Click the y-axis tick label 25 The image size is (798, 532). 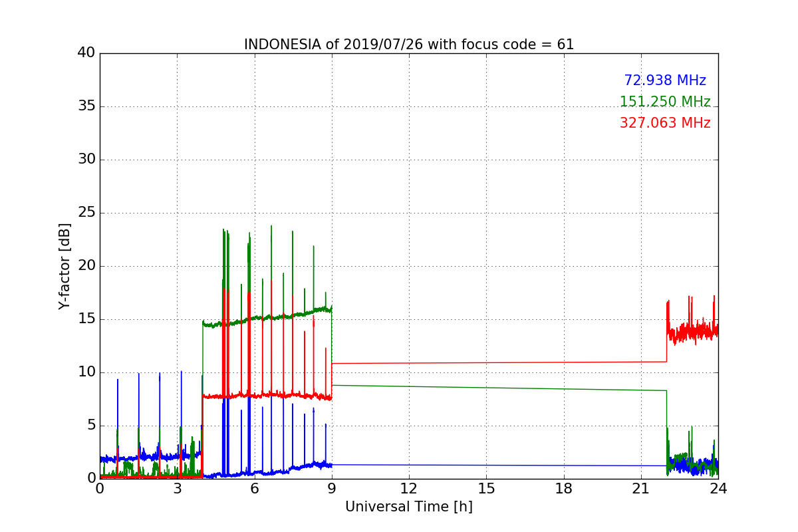pos(86,213)
